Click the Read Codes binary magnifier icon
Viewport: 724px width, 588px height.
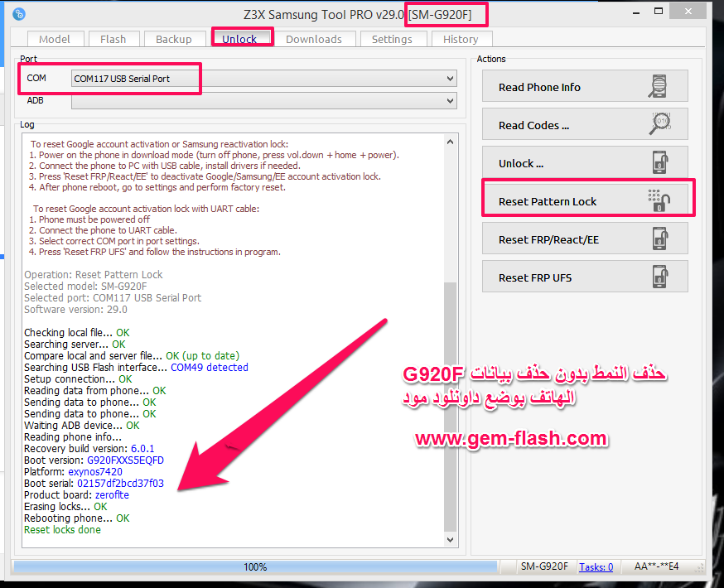point(661,123)
